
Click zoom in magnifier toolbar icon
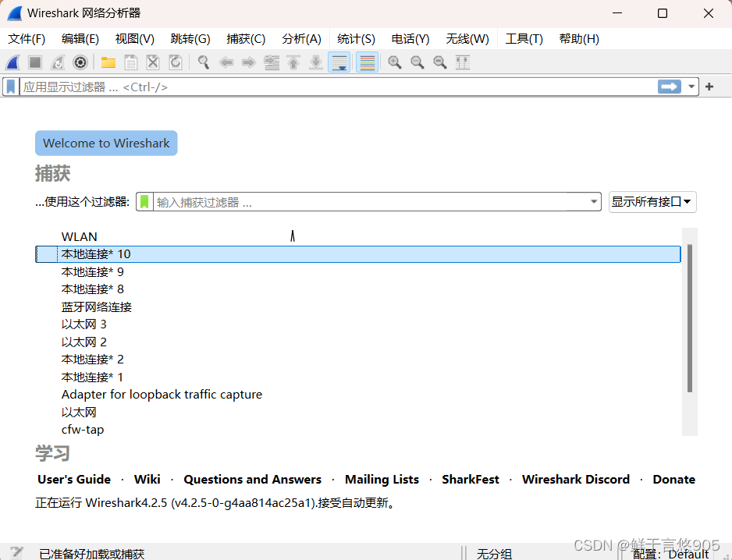[x=395, y=62]
